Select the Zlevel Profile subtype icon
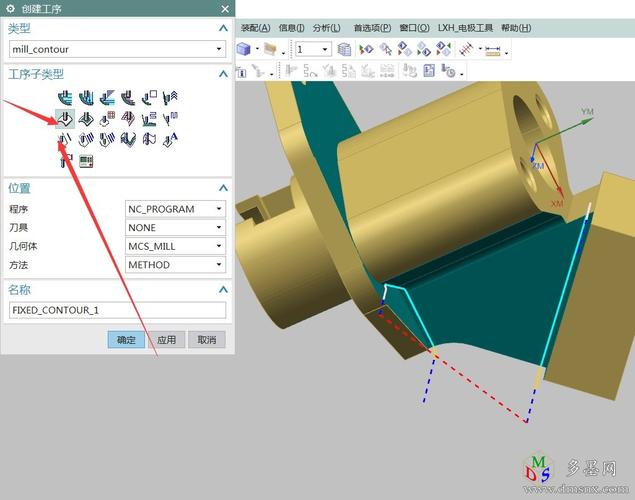This screenshot has width=635, height=500. pos(149,97)
